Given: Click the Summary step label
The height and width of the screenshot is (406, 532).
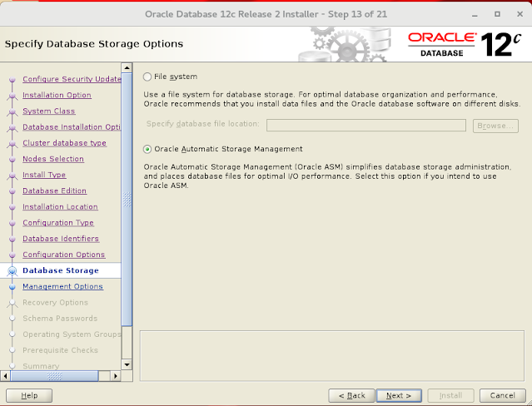Looking at the screenshot, I should [41, 366].
